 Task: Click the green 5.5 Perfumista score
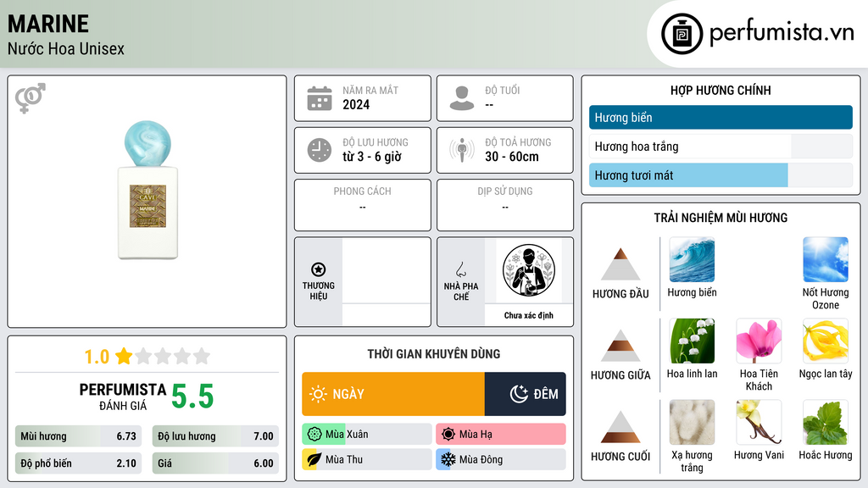[192, 396]
